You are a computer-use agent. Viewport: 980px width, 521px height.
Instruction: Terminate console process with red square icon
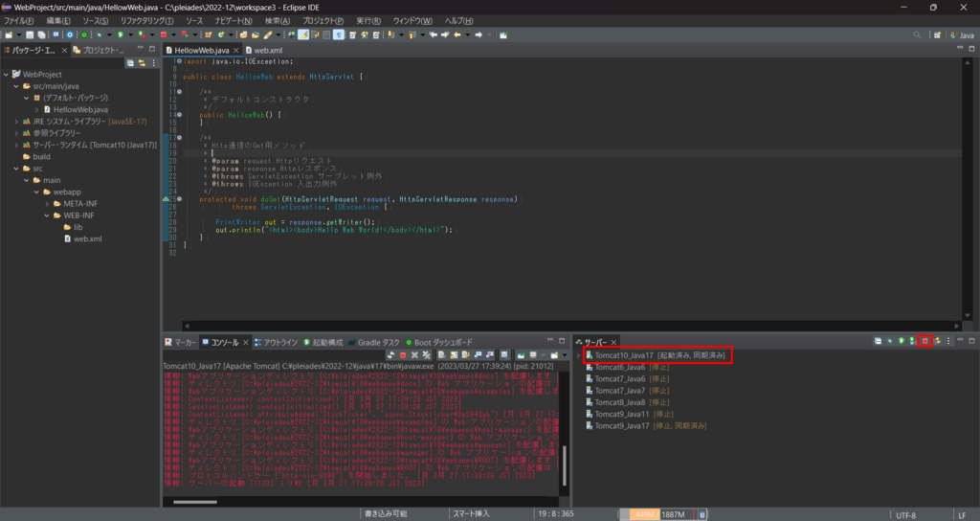click(403, 355)
